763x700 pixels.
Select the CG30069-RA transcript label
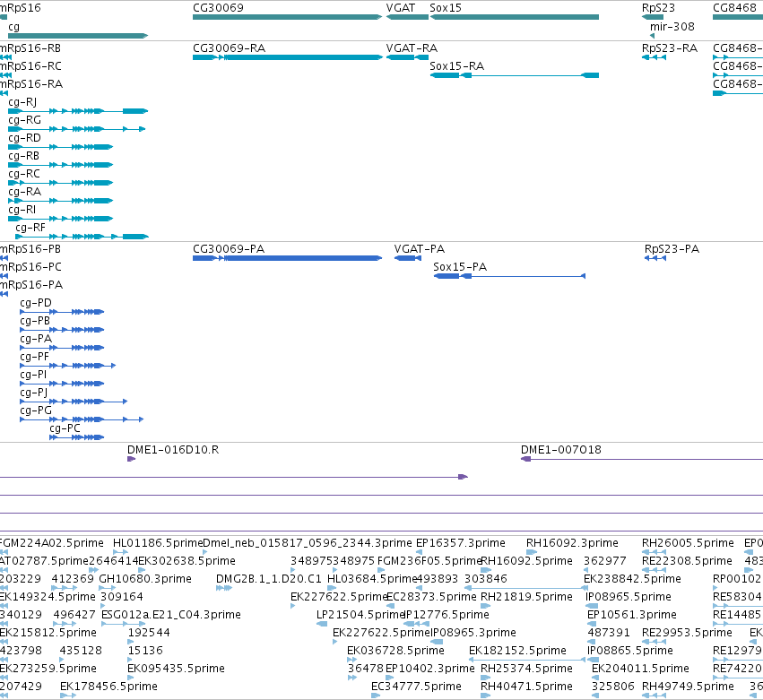click(230, 48)
